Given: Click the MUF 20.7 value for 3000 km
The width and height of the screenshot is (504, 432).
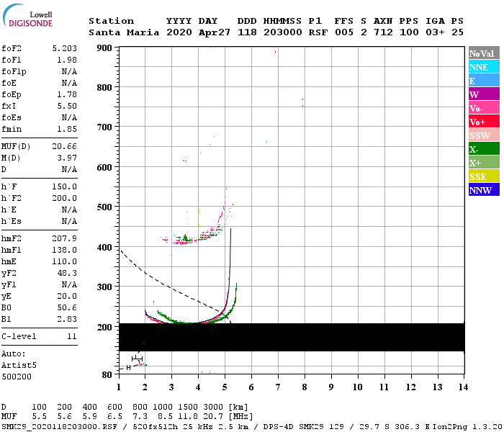Looking at the screenshot, I should [213, 417].
